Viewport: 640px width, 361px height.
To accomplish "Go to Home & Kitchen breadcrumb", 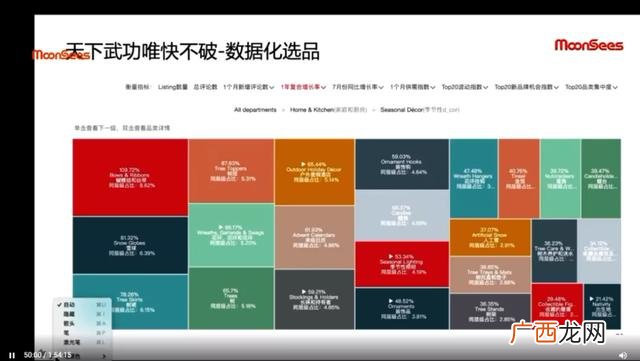I will [x=329, y=110].
